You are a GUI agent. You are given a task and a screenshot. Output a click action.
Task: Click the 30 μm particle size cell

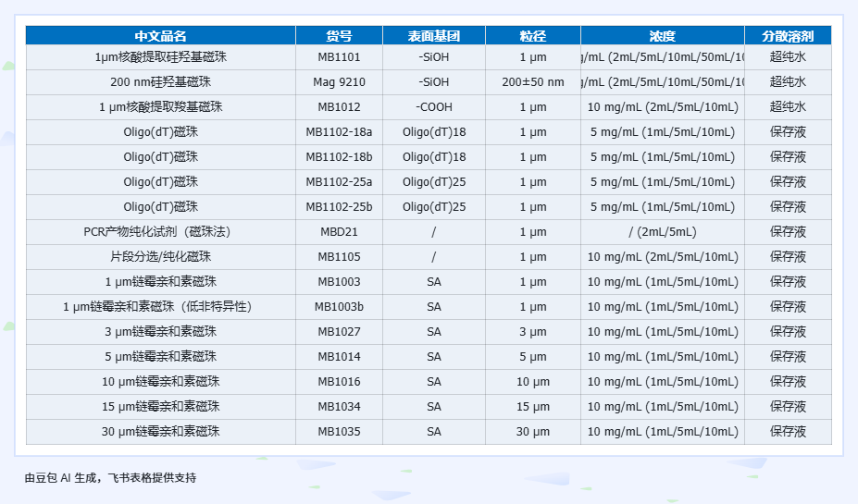[x=533, y=432]
